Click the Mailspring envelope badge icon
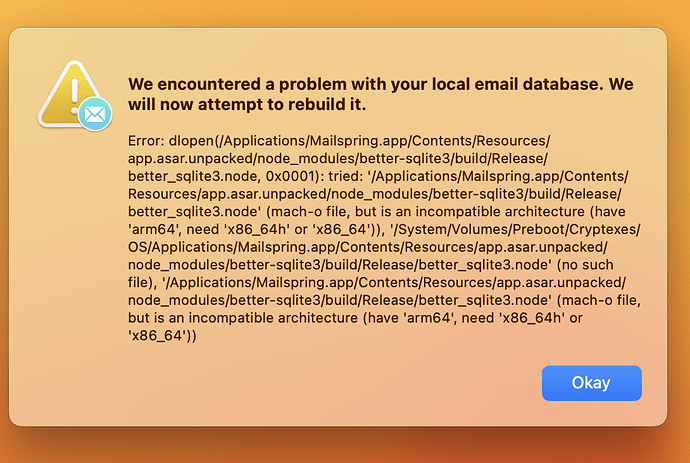Image resolution: width=690 pixels, height=463 pixels. (95, 114)
